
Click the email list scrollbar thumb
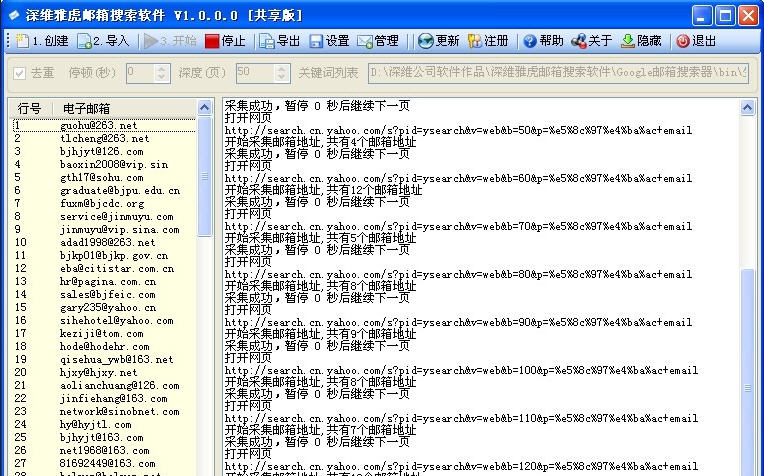(x=205, y=176)
